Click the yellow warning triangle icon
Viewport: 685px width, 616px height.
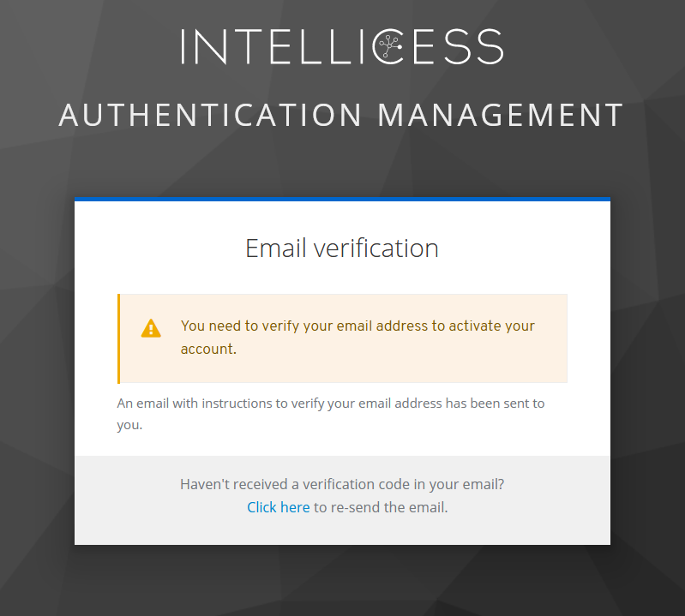151,328
